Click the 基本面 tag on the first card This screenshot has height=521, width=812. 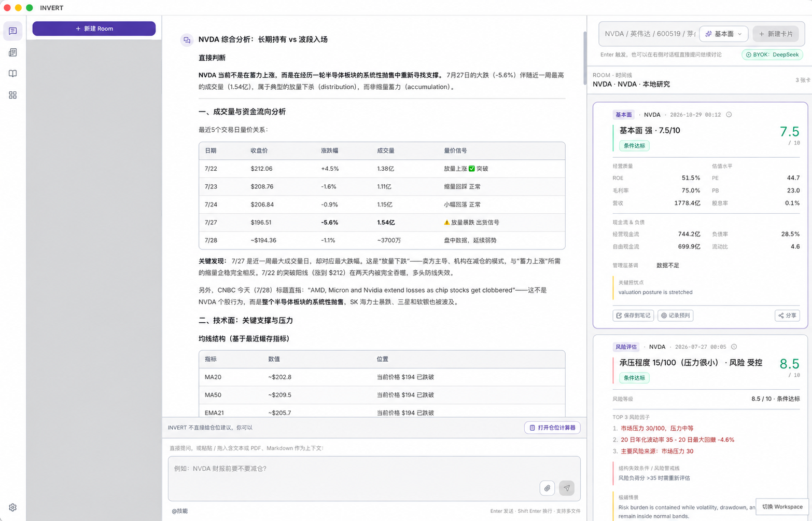point(623,115)
